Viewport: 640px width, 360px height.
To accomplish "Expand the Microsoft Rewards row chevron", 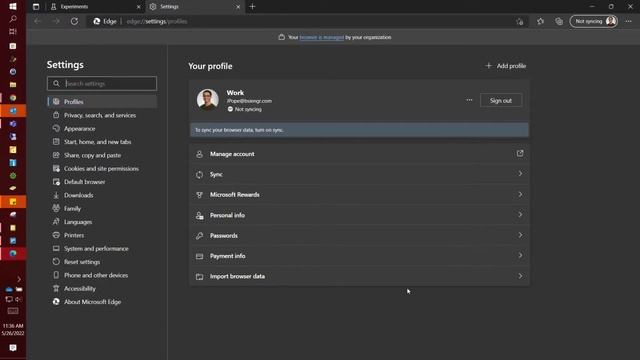I will click(520, 194).
